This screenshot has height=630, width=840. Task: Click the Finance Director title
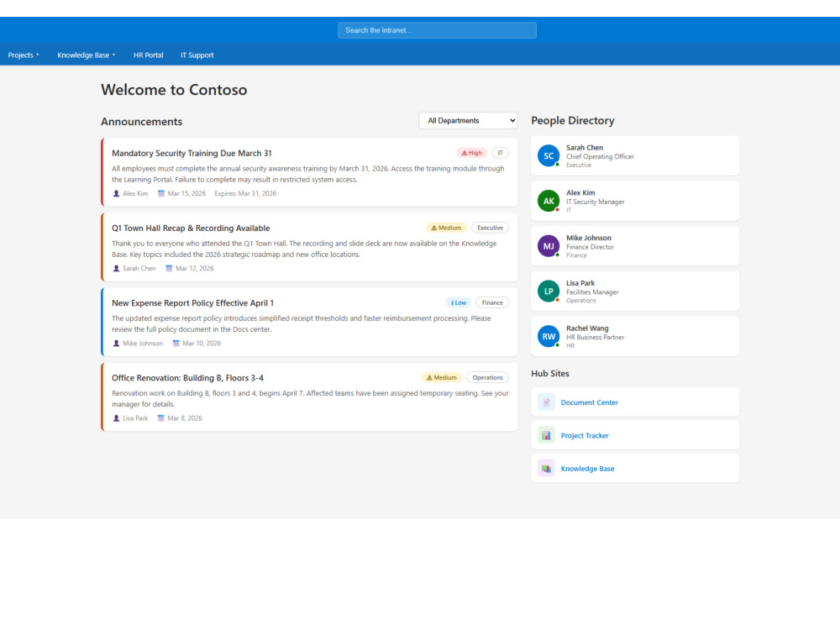tap(590, 247)
